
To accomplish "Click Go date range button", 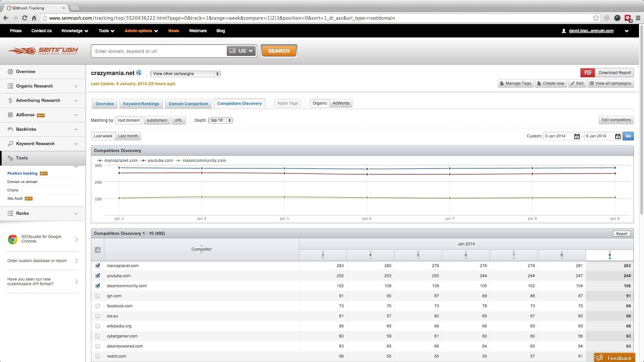I will point(628,136).
